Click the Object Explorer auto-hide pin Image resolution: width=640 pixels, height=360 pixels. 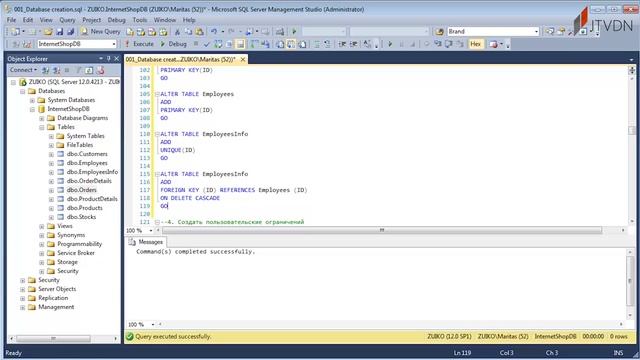tap(109, 59)
